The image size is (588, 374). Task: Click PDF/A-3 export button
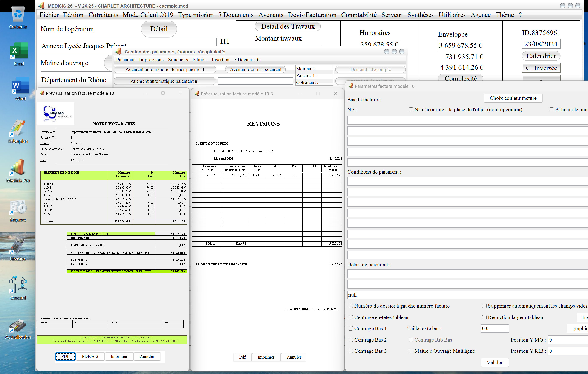point(90,356)
